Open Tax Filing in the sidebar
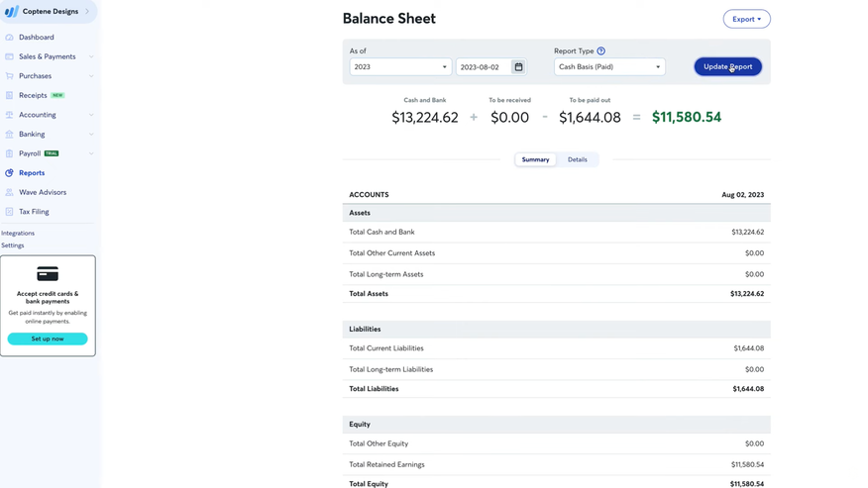 34,212
